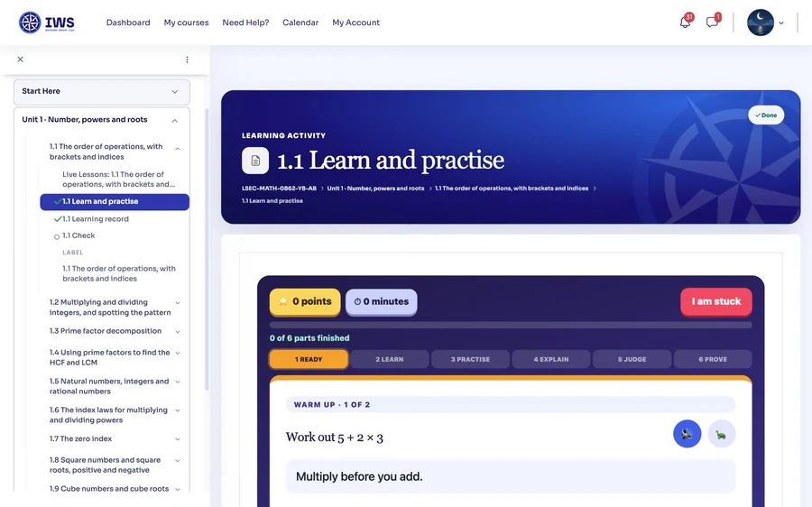Open the labelled 1.1 order of operations item
812x507 pixels.
(x=119, y=273)
